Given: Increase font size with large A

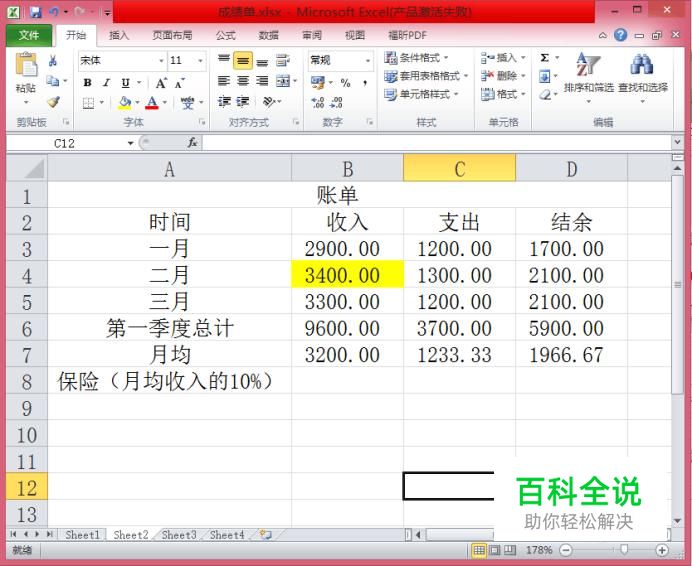Looking at the screenshot, I should point(161,83).
